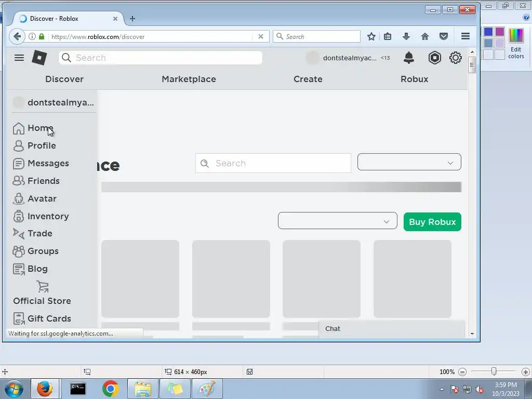This screenshot has height=399, width=532.
Task: Open Edit colors in Paint
Action: pos(516,44)
